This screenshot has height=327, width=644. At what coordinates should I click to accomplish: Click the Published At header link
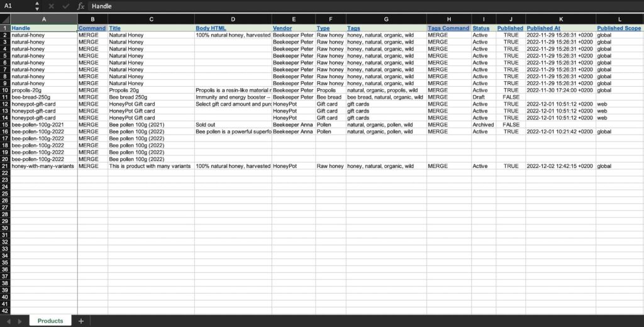[x=543, y=28]
